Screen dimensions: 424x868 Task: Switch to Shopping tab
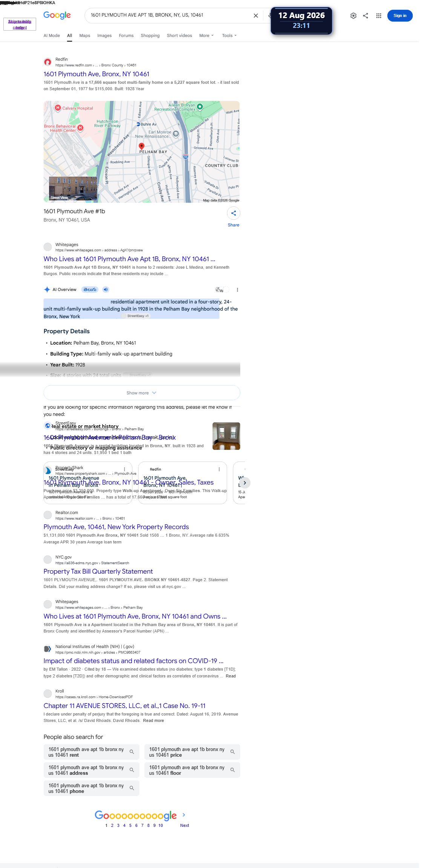click(x=150, y=35)
